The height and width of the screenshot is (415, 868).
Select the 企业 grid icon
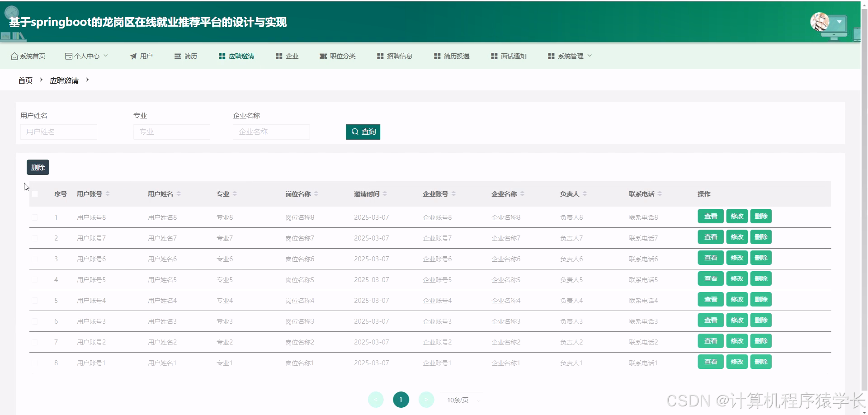(x=279, y=56)
